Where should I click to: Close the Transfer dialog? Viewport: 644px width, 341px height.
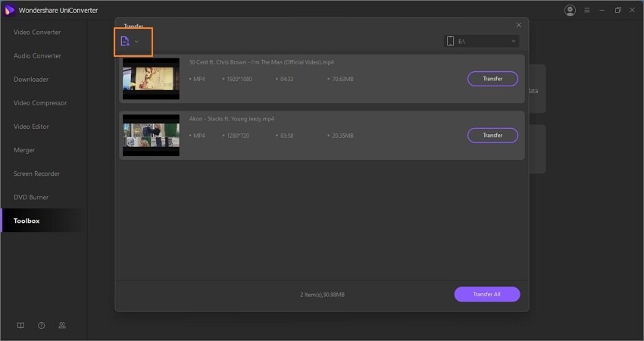click(x=519, y=25)
